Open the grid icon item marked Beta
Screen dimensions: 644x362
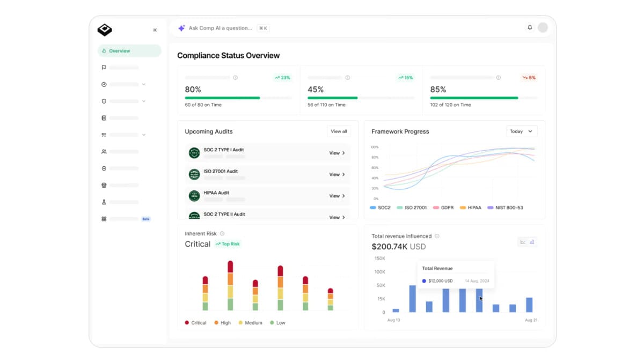[104, 219]
